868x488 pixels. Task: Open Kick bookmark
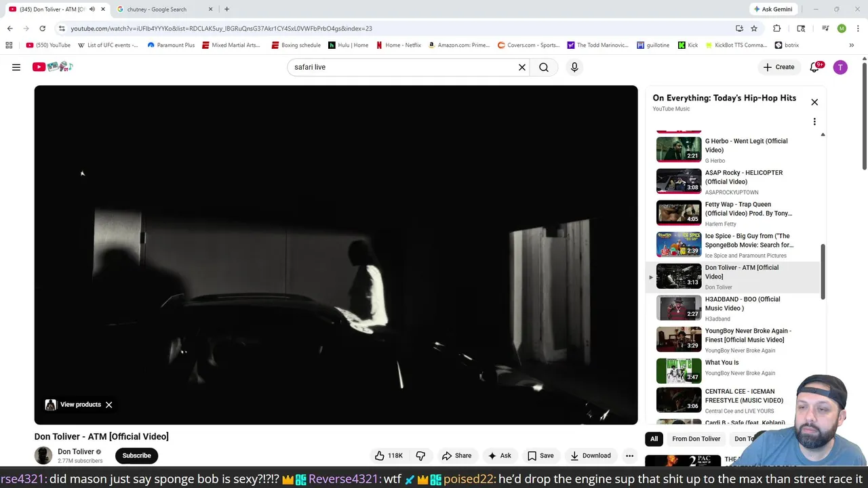(688, 45)
